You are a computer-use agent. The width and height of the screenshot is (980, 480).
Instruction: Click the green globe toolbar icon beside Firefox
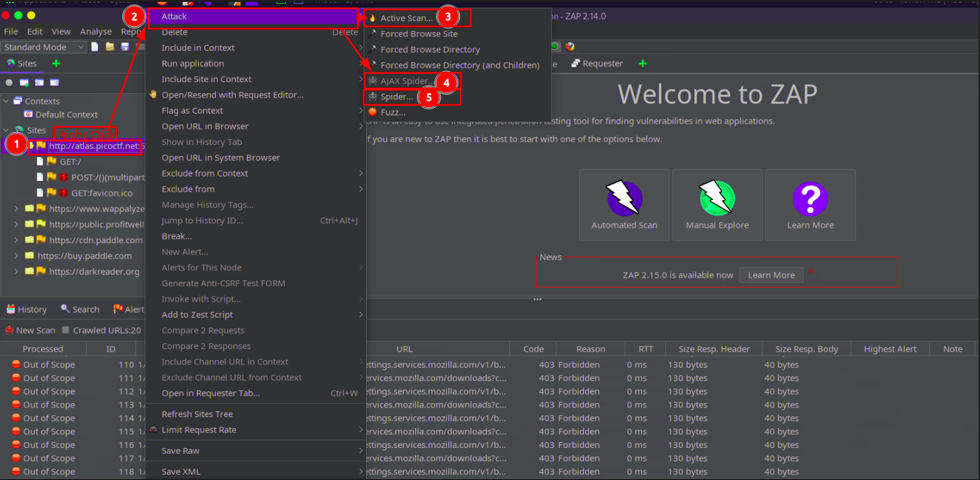click(554, 47)
